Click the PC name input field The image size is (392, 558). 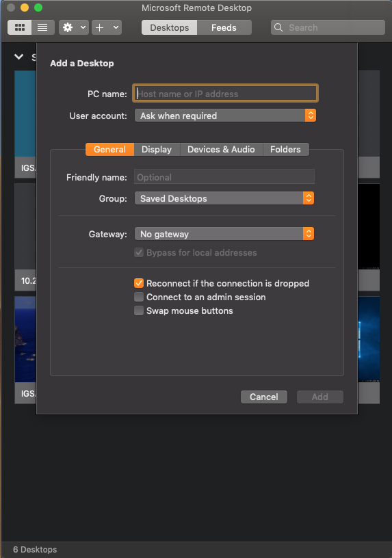coord(225,94)
